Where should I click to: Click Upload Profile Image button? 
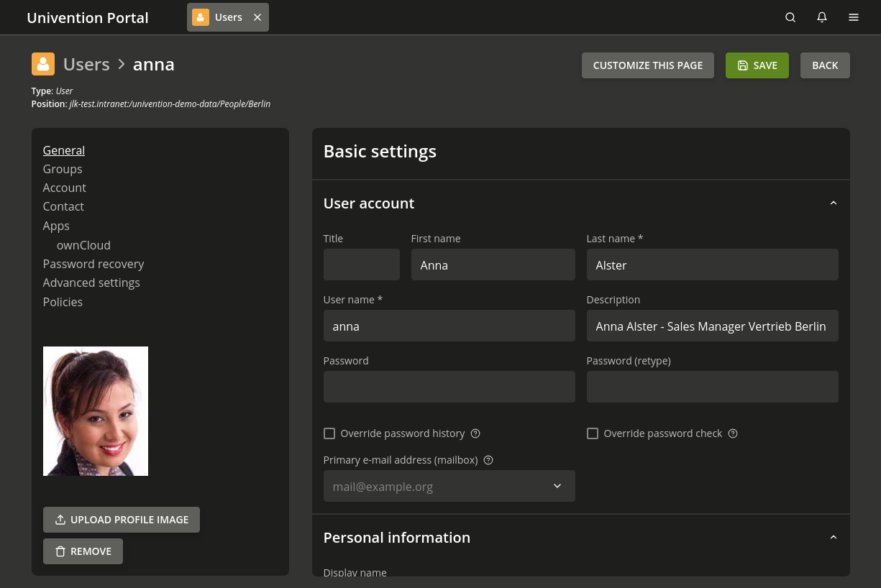(x=122, y=520)
